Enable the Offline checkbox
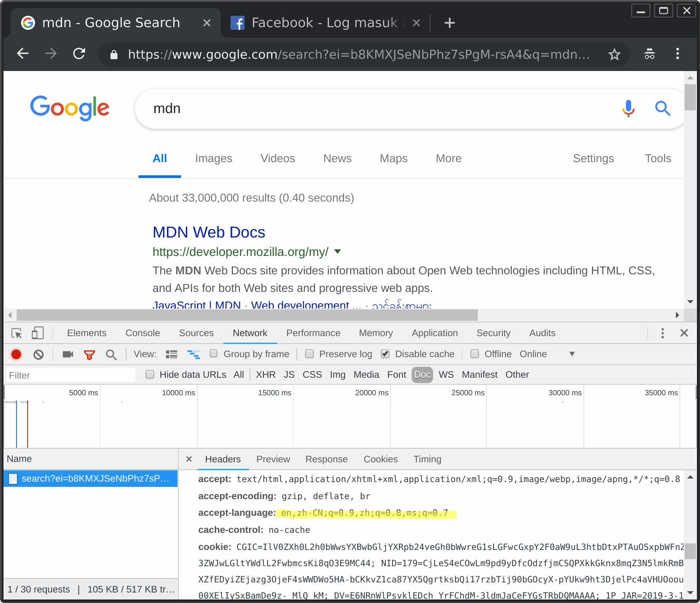 (x=475, y=354)
